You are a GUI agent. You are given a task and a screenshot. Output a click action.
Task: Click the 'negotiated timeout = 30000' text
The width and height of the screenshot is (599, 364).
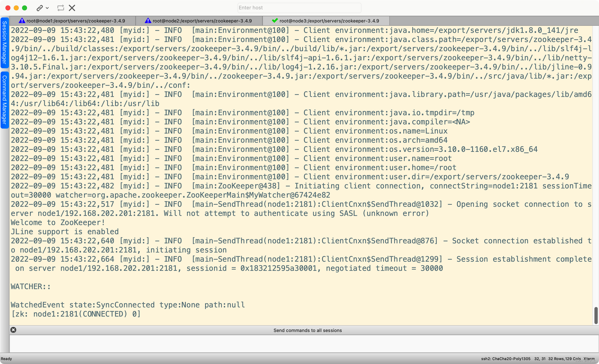click(x=384, y=269)
